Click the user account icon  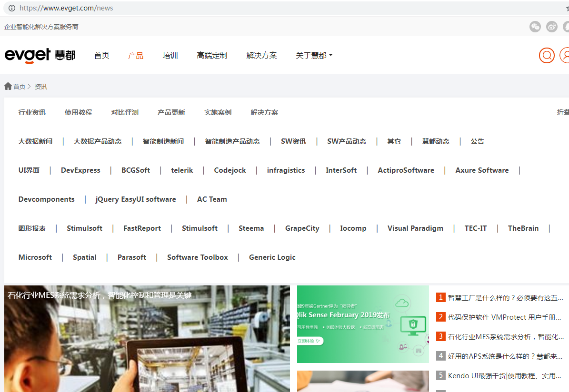[565, 56]
